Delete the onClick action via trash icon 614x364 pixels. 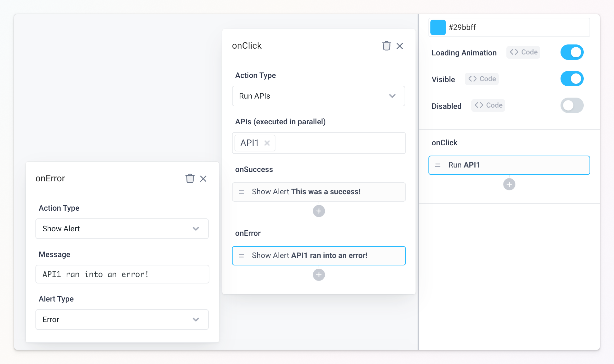click(386, 46)
